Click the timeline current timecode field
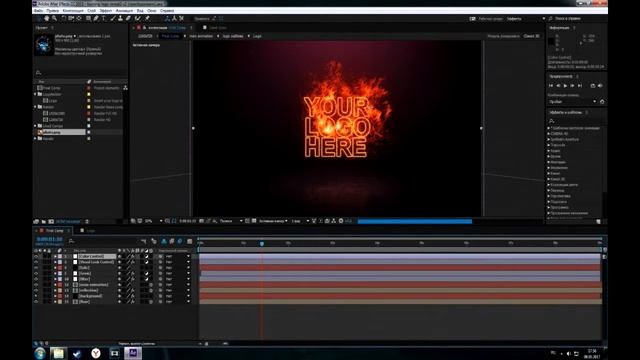This screenshot has height=360, width=640. pos(49,239)
